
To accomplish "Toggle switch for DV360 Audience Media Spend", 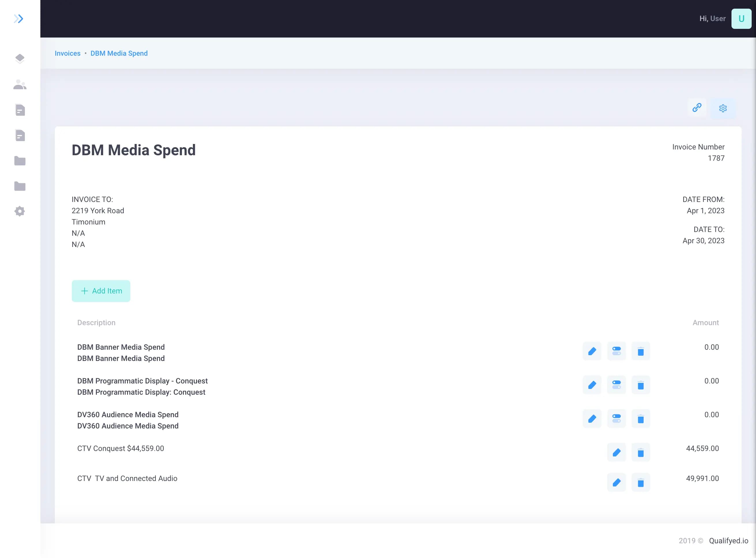I will (616, 419).
